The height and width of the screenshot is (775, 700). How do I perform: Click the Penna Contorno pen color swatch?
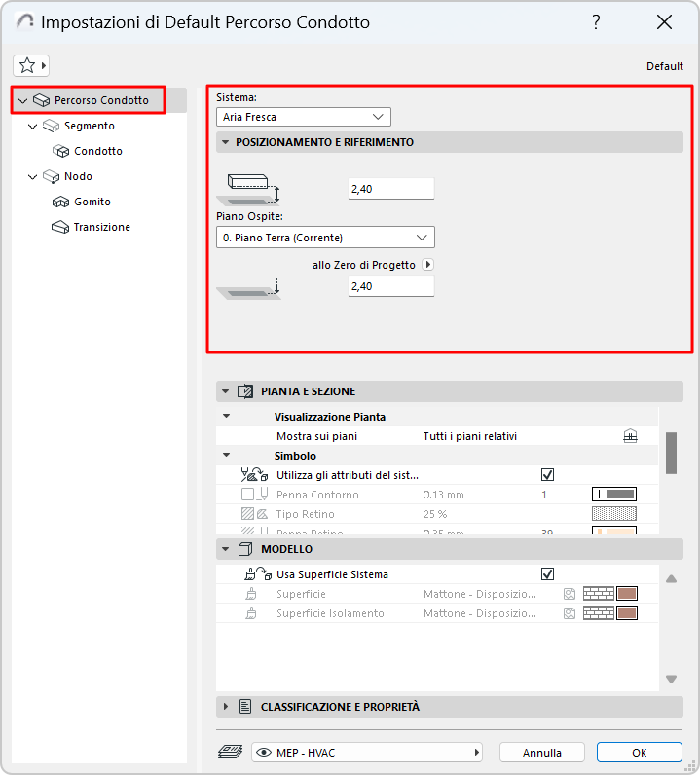click(x=614, y=495)
